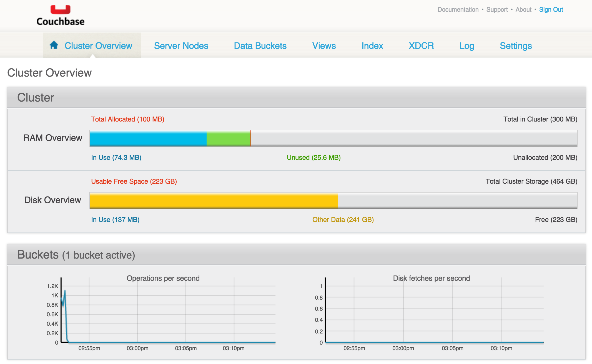This screenshot has width=592, height=364.
Task: Open the Server Nodes tab
Action: (181, 46)
